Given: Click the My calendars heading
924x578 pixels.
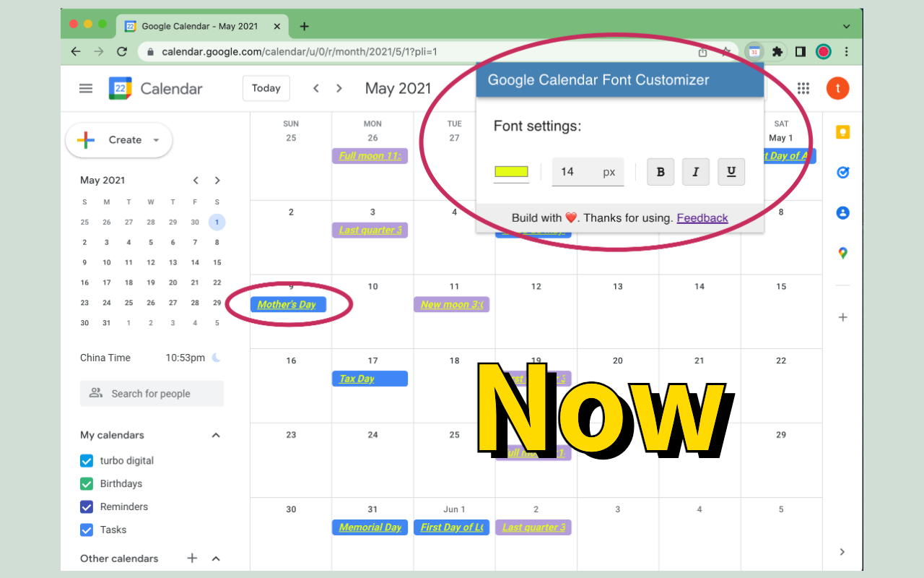Looking at the screenshot, I should 112,435.
